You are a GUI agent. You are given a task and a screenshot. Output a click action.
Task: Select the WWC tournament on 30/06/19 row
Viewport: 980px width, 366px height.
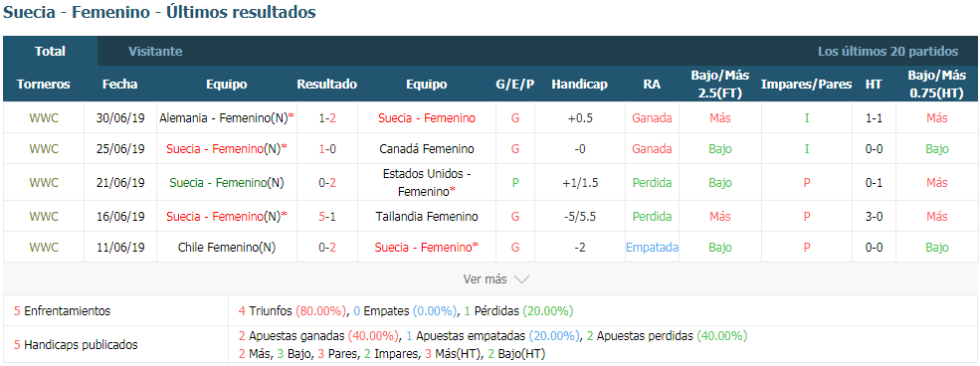[x=44, y=118]
